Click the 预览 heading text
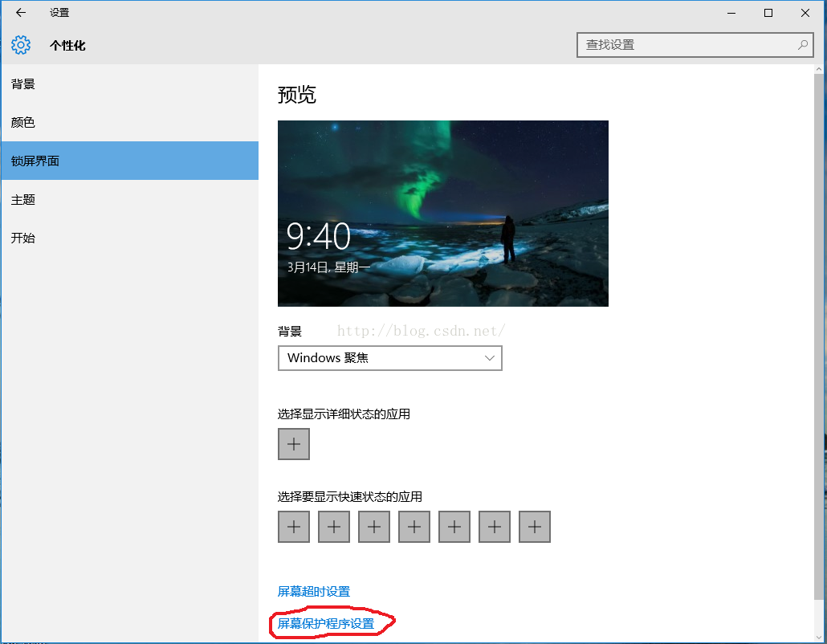 pyautogui.click(x=296, y=95)
